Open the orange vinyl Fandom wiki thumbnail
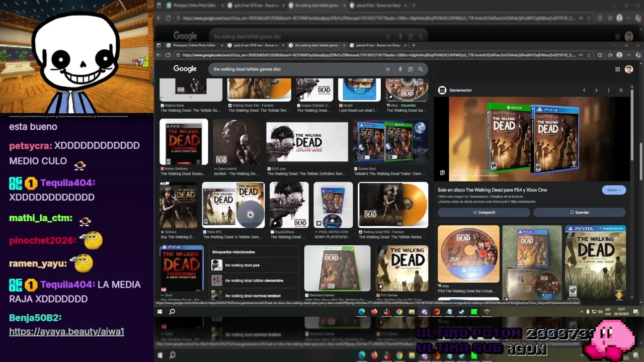 click(393, 205)
